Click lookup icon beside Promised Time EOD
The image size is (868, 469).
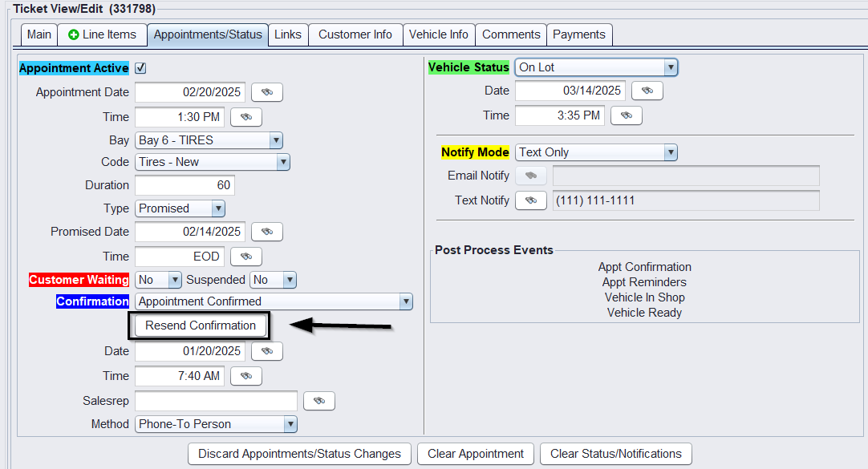[x=246, y=257]
